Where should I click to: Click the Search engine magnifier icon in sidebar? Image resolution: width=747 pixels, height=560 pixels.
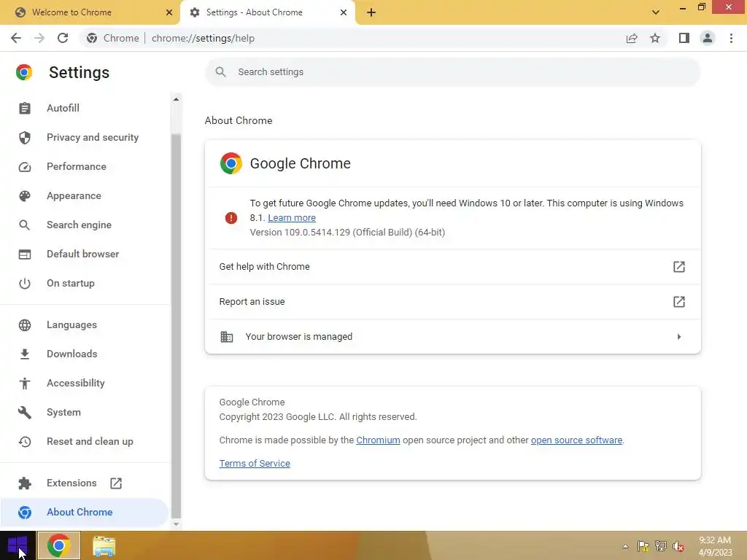[25, 225]
